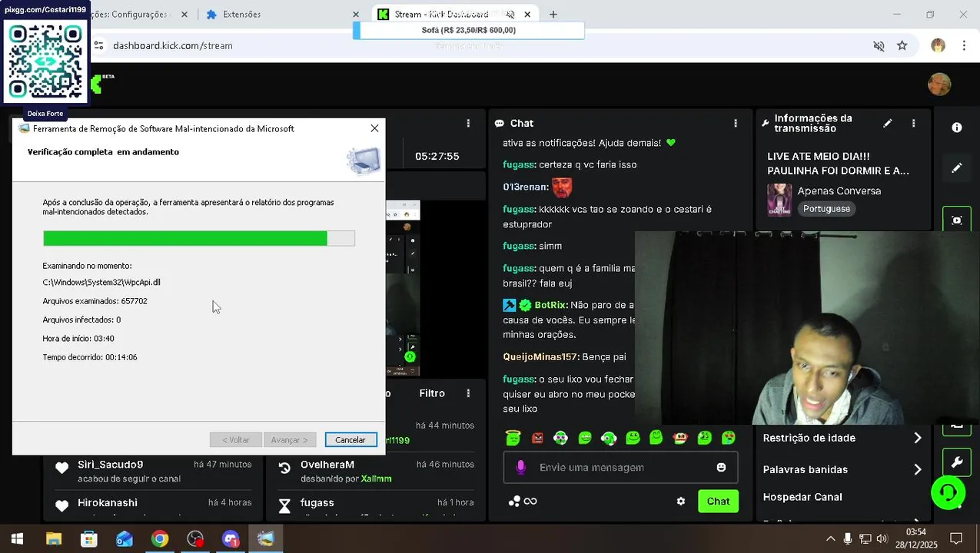Send message with green Chat button

coord(718,501)
